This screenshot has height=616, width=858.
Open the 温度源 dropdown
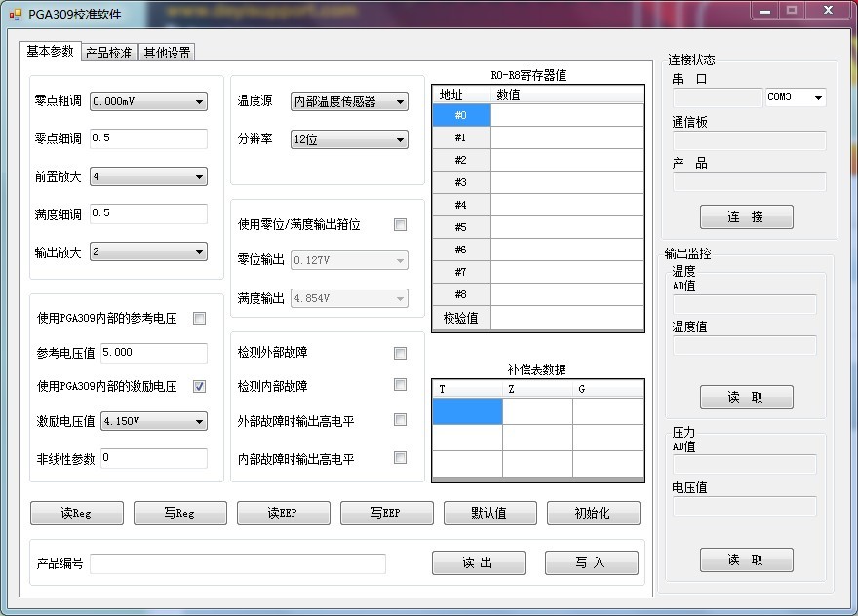pyautogui.click(x=349, y=101)
